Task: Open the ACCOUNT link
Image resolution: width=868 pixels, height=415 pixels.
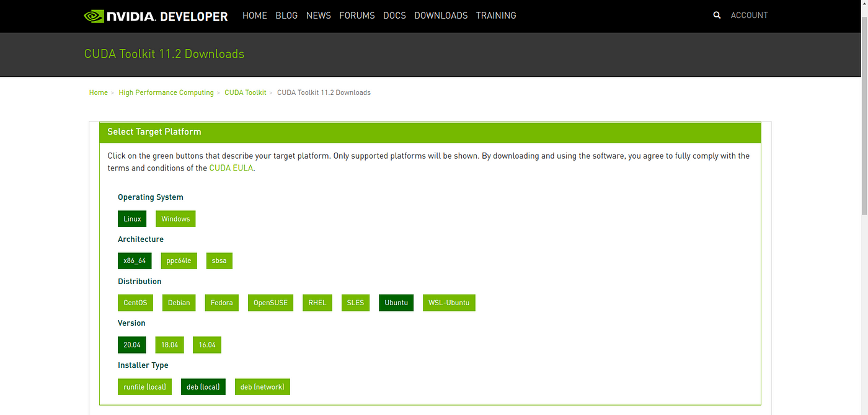Action: click(x=749, y=16)
